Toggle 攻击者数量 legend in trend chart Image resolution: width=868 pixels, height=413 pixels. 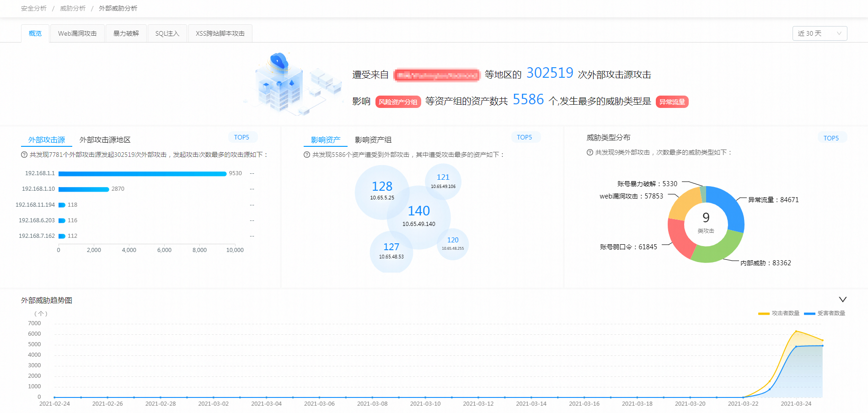(x=779, y=313)
